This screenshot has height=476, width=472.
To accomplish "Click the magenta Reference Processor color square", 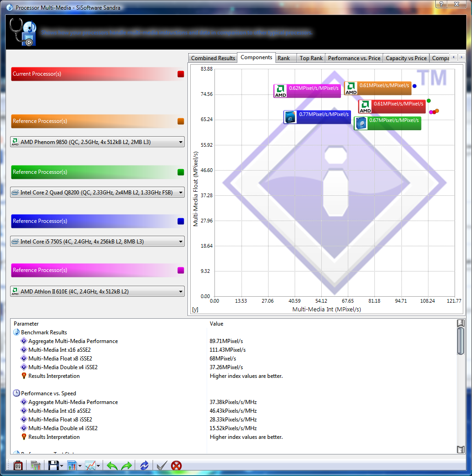I will click(x=181, y=270).
